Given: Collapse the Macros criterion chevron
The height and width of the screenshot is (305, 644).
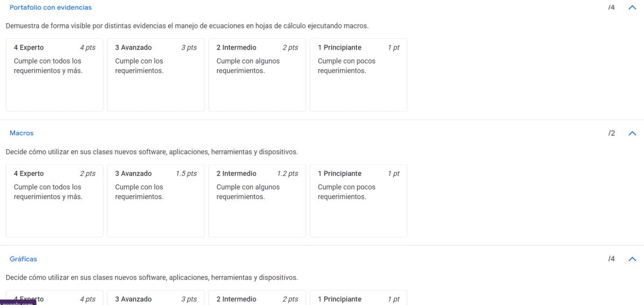Looking at the screenshot, I should 633,133.
